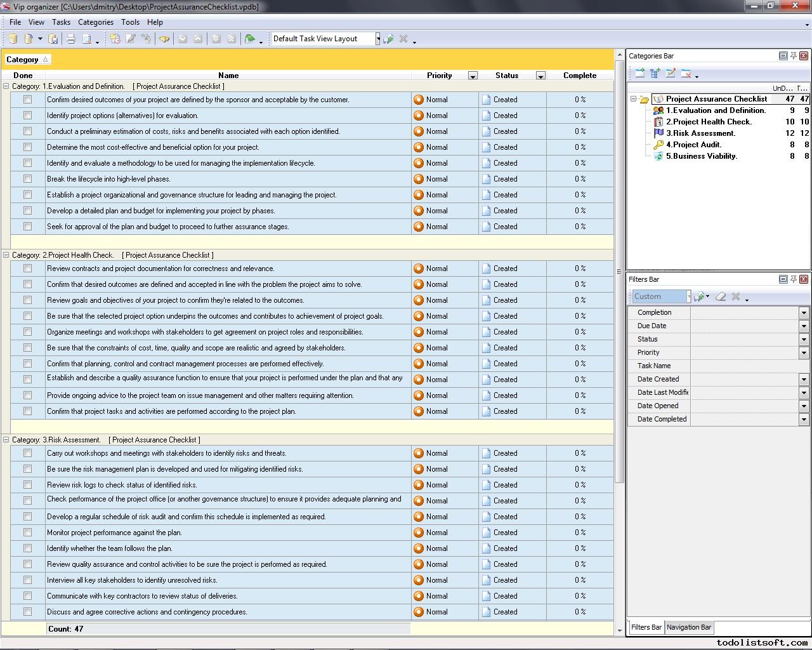Click the delete category icon in Categories Bar
Screen dimensions: 812x650
coord(686,74)
